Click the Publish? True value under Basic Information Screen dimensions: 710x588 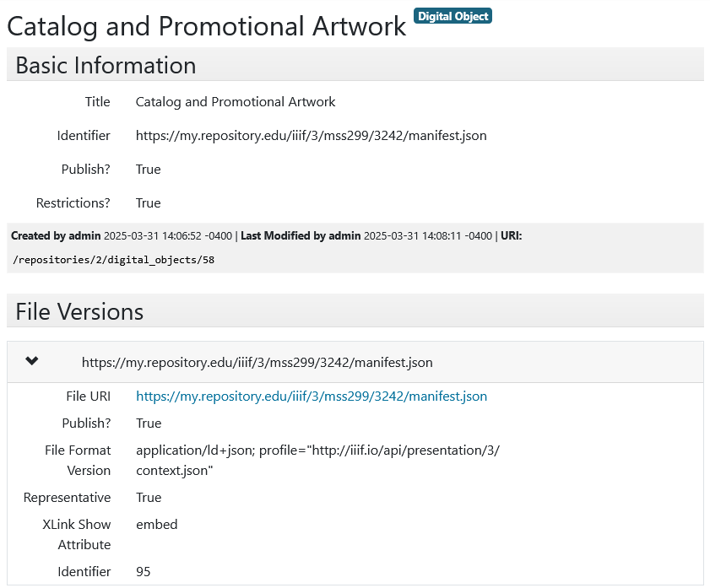point(148,169)
